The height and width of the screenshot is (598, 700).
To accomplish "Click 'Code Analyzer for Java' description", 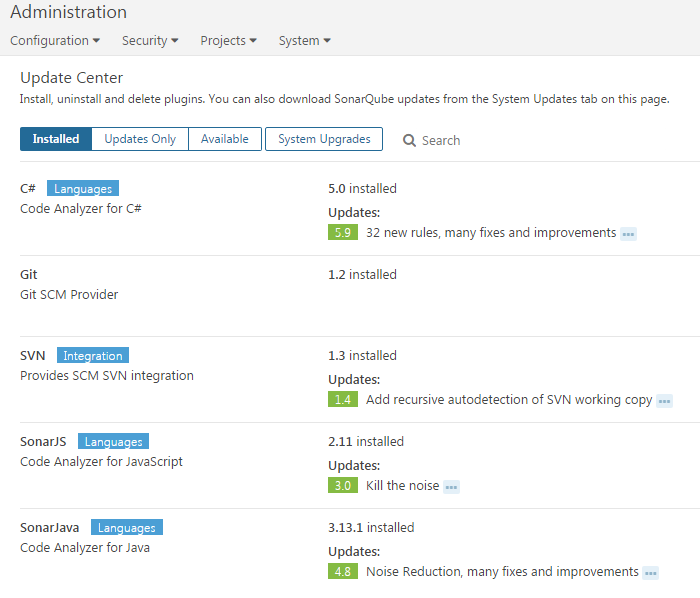I will [x=85, y=548].
